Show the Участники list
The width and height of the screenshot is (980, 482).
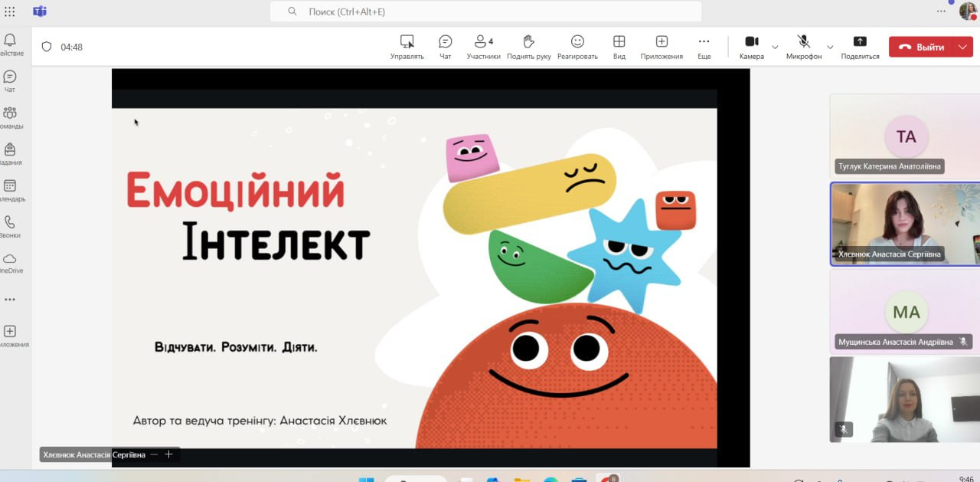[484, 47]
